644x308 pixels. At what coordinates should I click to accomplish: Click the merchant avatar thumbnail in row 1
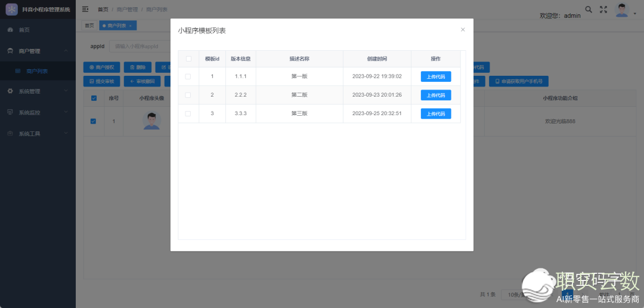pos(151,121)
